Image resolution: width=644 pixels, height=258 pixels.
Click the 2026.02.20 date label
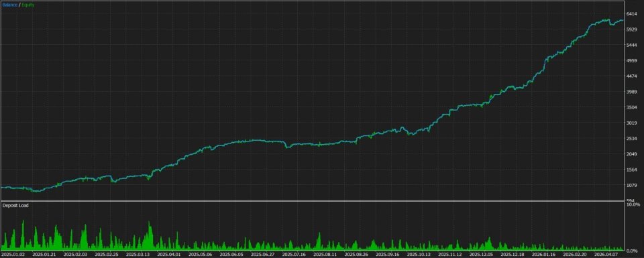[575, 255]
